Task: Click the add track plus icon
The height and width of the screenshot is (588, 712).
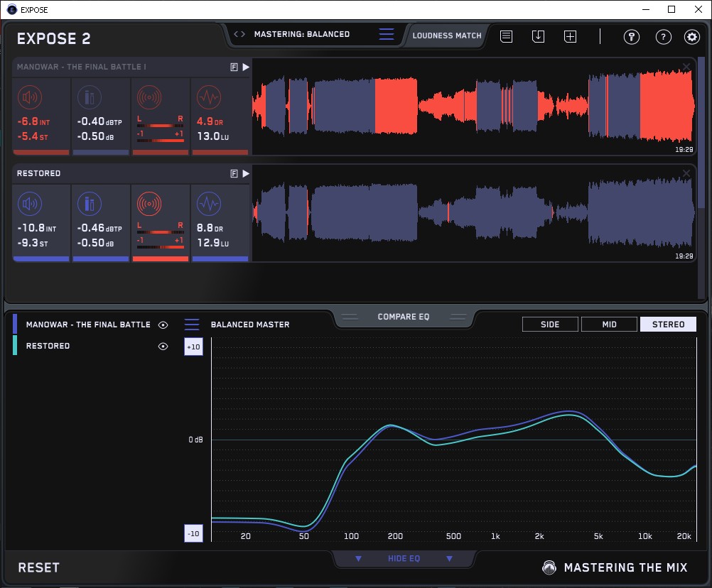Action: click(x=570, y=36)
